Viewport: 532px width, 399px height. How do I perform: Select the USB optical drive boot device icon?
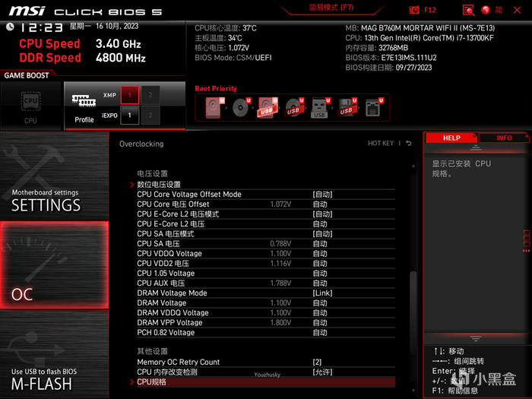click(x=294, y=108)
